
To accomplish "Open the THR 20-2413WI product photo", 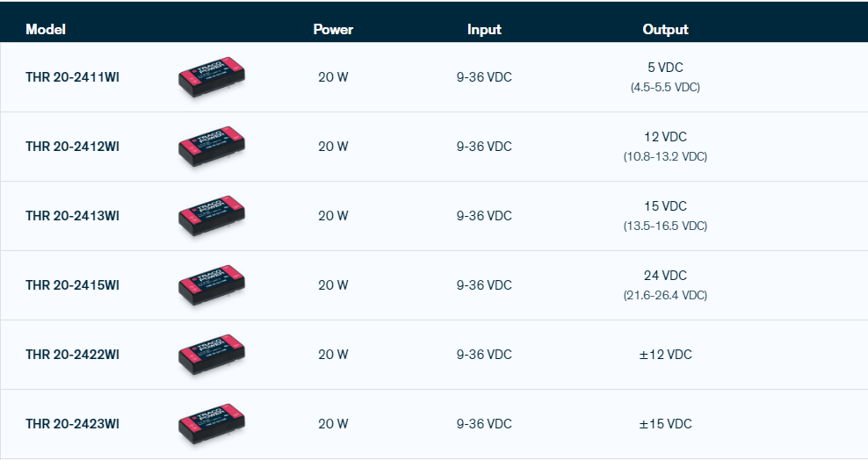I will (211, 216).
